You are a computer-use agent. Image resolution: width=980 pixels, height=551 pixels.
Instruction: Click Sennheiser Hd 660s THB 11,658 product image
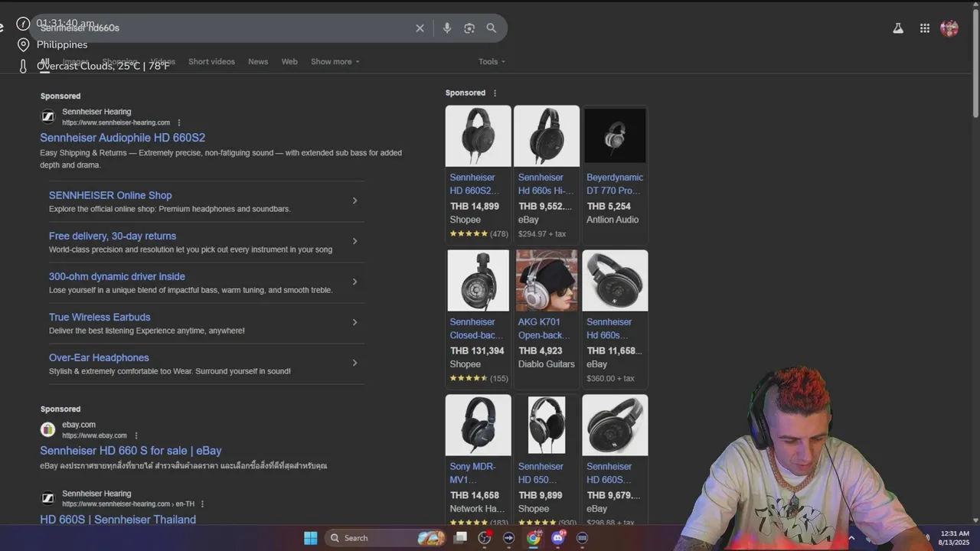pos(615,281)
